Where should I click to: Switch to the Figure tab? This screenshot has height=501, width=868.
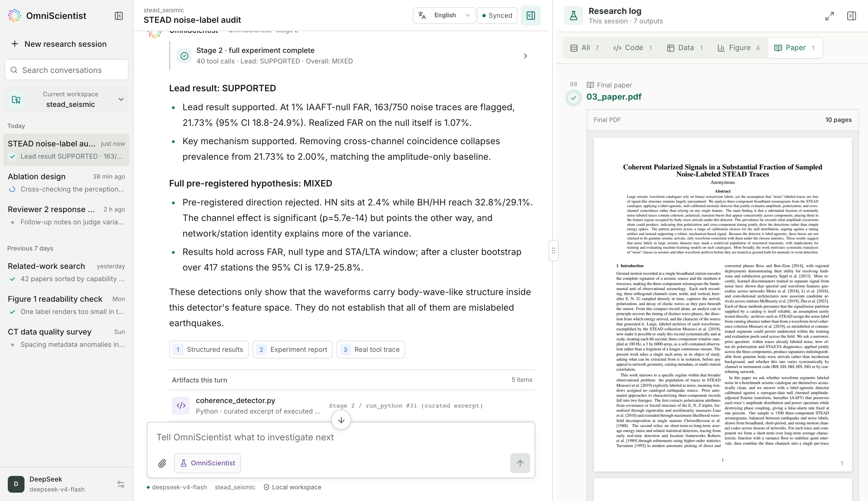738,48
